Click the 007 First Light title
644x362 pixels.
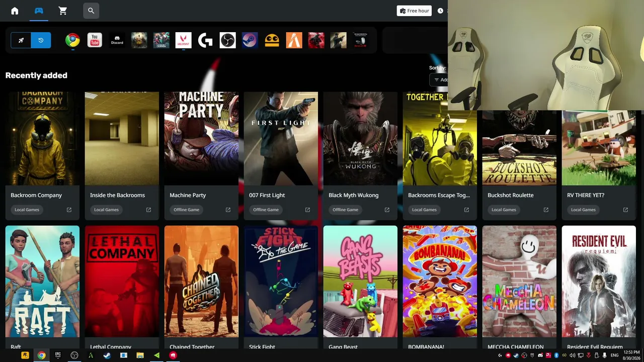[267, 195]
